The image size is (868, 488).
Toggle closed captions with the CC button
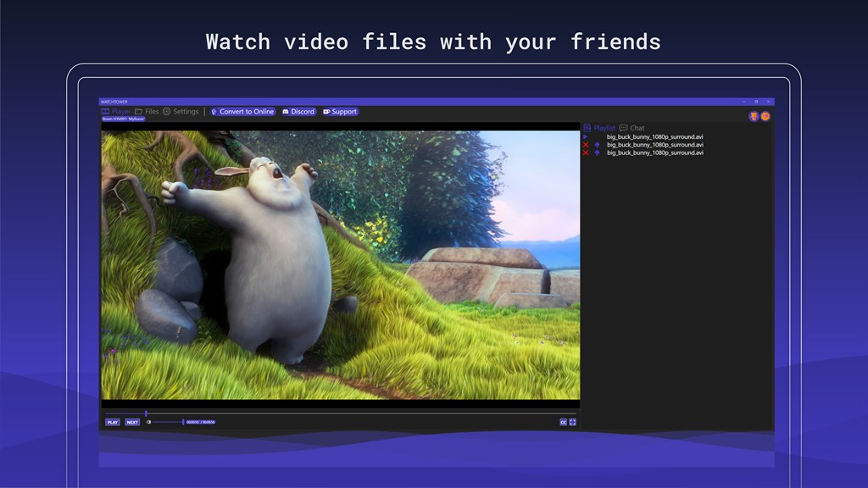click(x=563, y=422)
